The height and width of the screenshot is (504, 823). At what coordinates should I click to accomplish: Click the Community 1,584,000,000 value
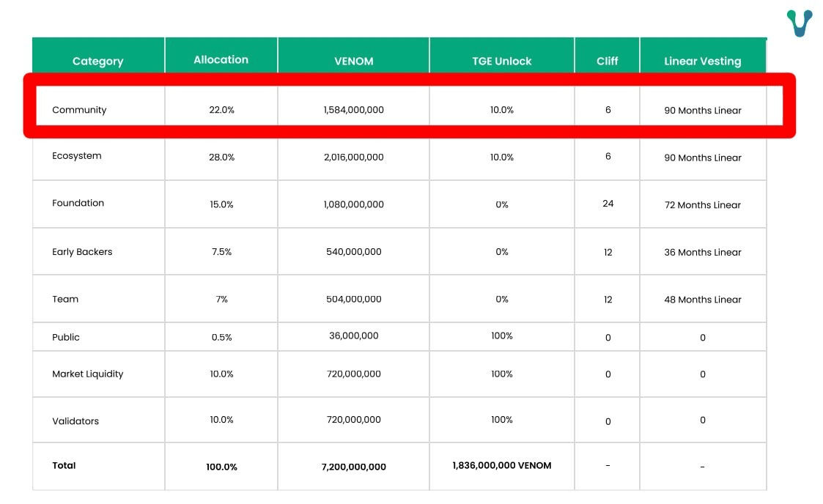[x=353, y=110]
